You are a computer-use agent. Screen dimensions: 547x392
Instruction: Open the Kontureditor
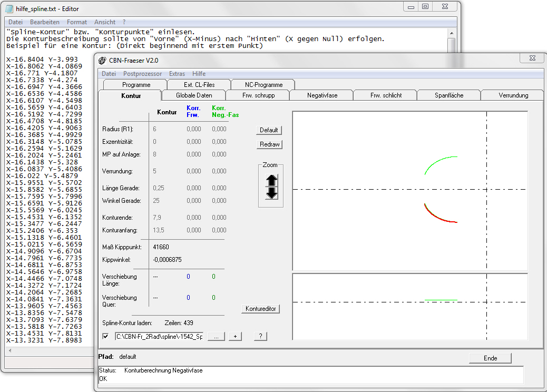tap(261, 309)
